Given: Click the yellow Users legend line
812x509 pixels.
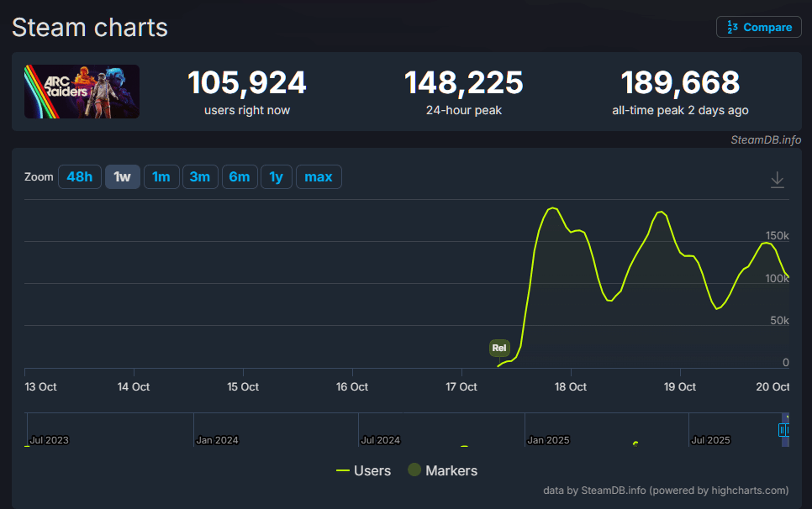Looking at the screenshot, I should point(343,470).
